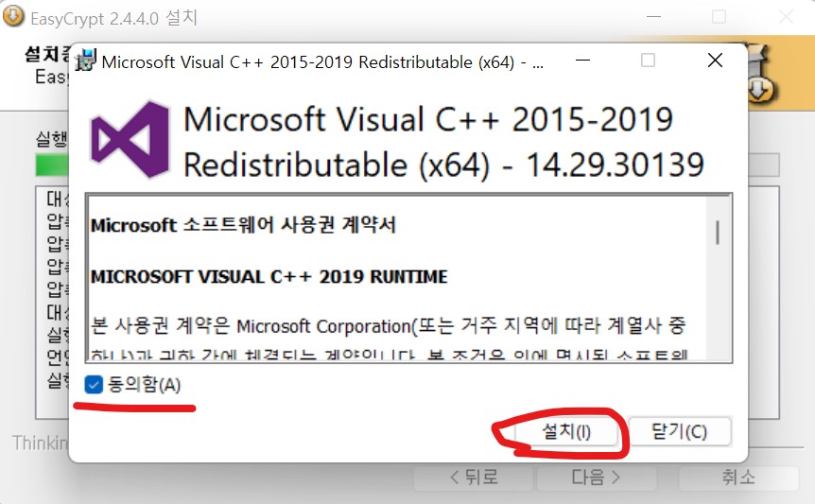Click 다음 next button in EasyCrypt installer
The height and width of the screenshot is (504, 815).
tap(597, 478)
